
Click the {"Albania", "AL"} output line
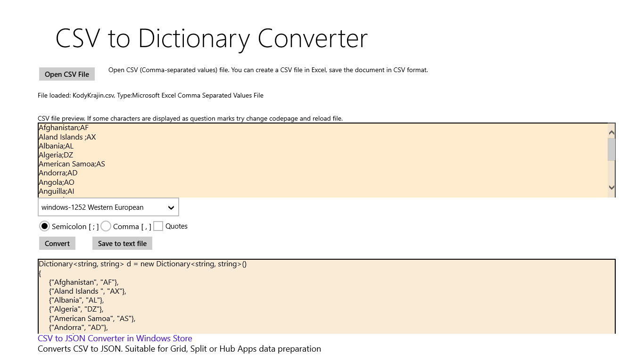click(x=76, y=300)
